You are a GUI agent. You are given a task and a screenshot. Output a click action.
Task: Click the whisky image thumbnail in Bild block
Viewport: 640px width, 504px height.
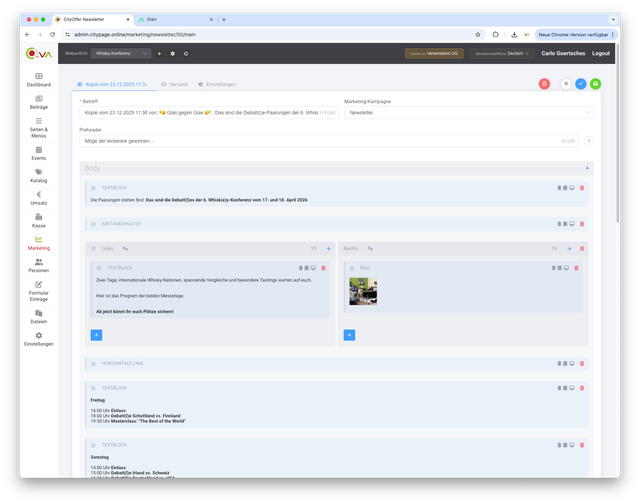[x=362, y=291]
